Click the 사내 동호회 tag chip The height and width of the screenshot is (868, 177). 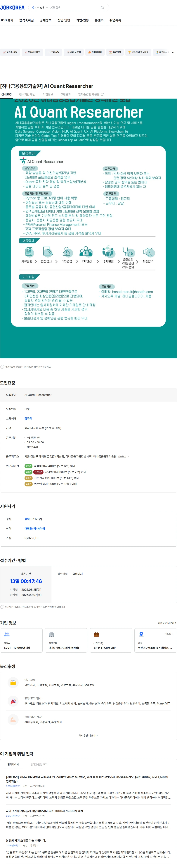click(74, 52)
